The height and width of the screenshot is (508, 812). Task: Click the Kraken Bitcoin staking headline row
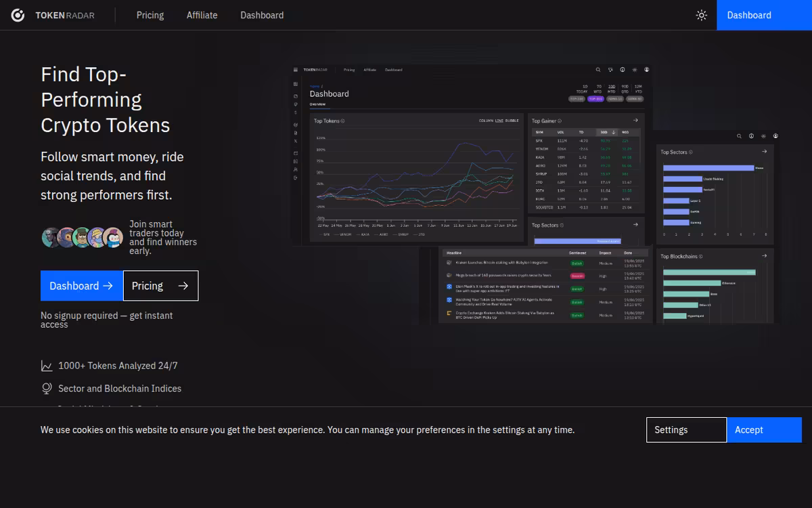(x=545, y=263)
